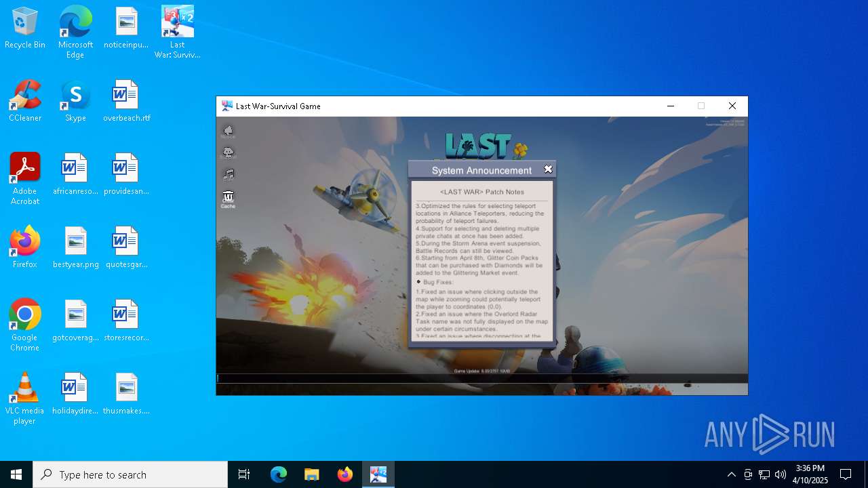Click the security tray icon beside network
Image resolution: width=868 pixels, height=488 pixels.
pyautogui.click(x=748, y=474)
